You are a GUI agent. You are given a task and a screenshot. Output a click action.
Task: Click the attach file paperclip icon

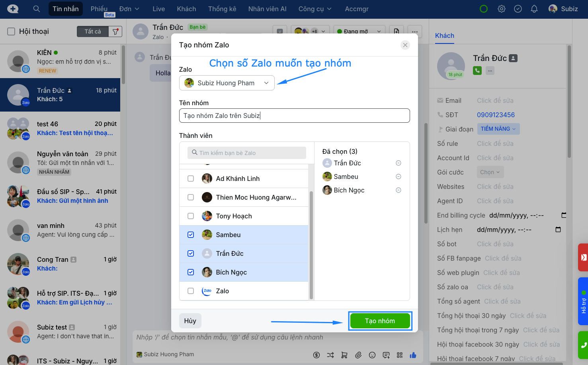coord(358,355)
